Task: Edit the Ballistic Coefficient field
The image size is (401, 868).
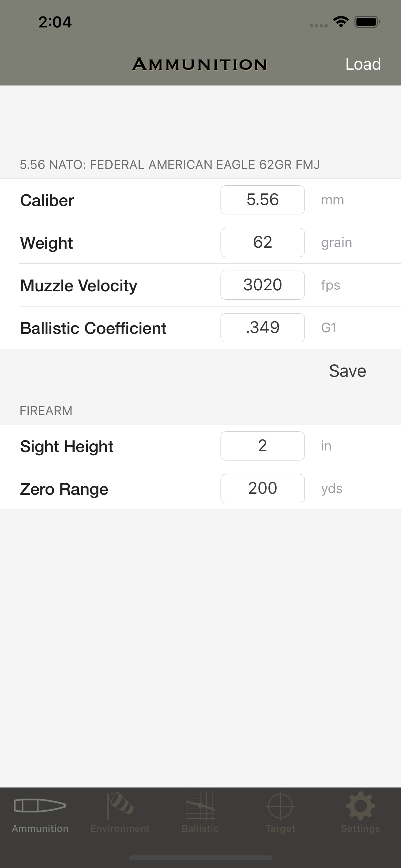Action: tap(262, 328)
